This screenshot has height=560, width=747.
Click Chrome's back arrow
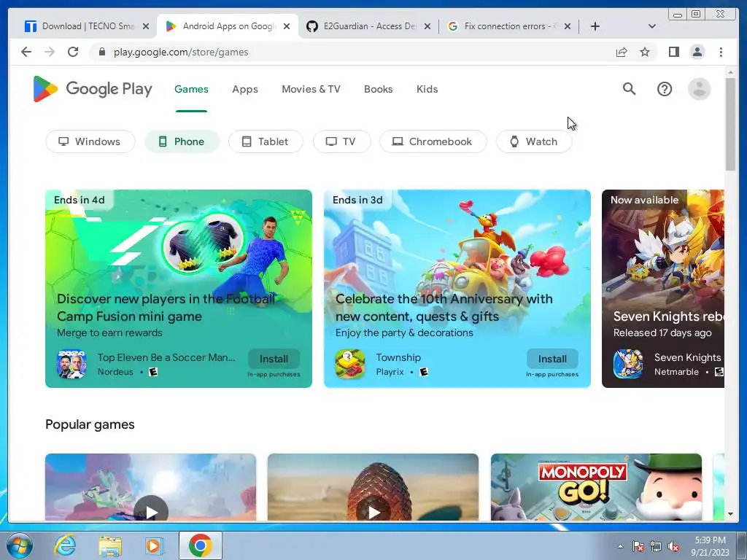click(x=26, y=52)
